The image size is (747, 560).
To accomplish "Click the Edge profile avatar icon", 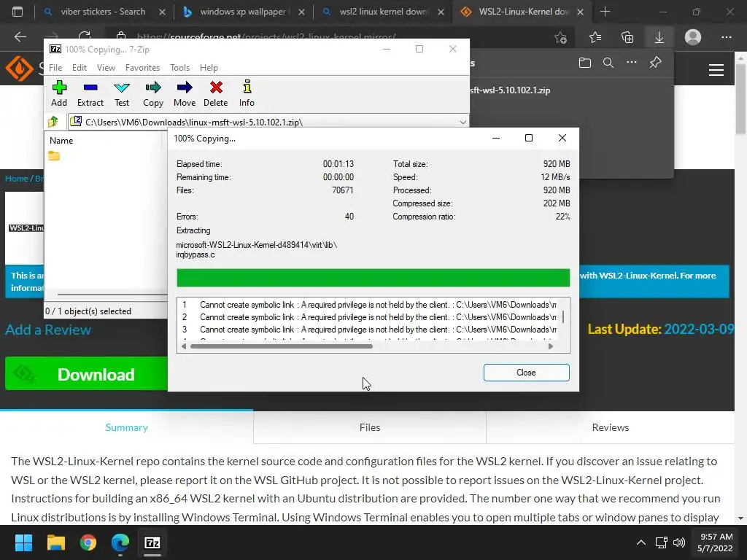I will coord(693,37).
